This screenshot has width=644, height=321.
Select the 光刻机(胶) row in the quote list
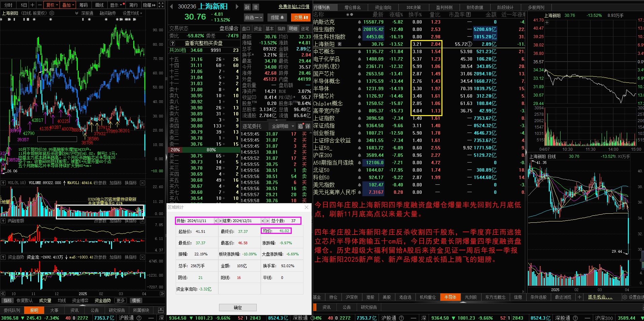click(x=419, y=66)
